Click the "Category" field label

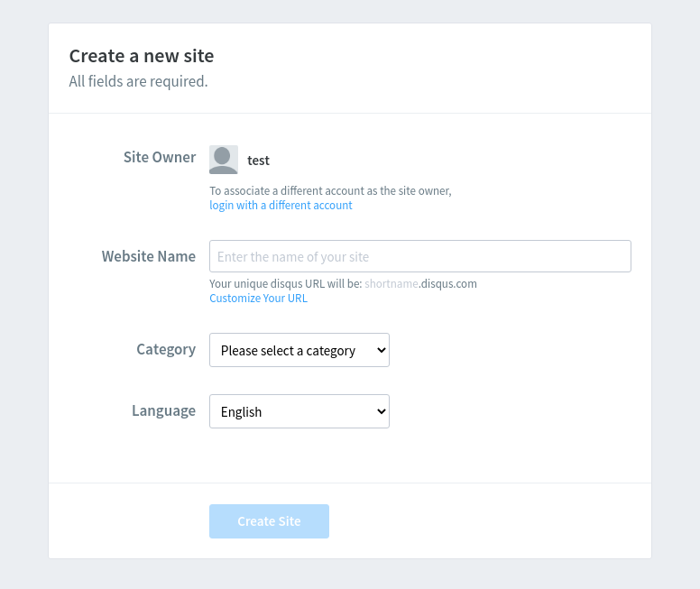(166, 349)
